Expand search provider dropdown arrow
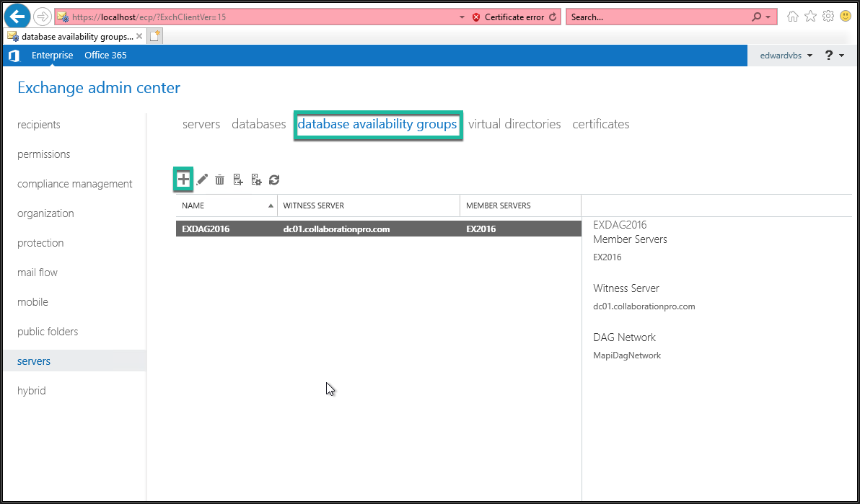The width and height of the screenshot is (860, 504). tap(768, 17)
